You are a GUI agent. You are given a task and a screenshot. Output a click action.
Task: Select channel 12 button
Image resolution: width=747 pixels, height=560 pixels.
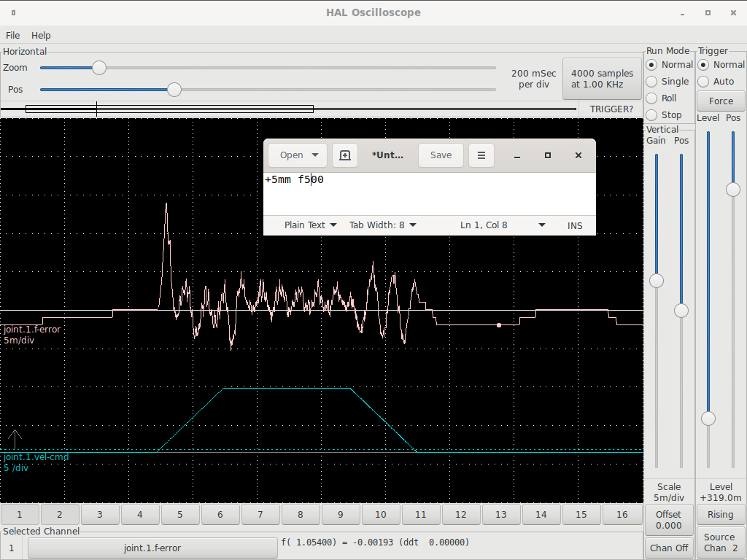tap(461, 514)
